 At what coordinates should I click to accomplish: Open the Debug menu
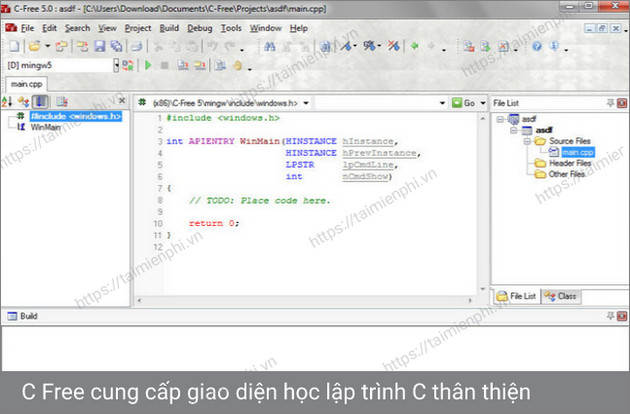[x=199, y=28]
